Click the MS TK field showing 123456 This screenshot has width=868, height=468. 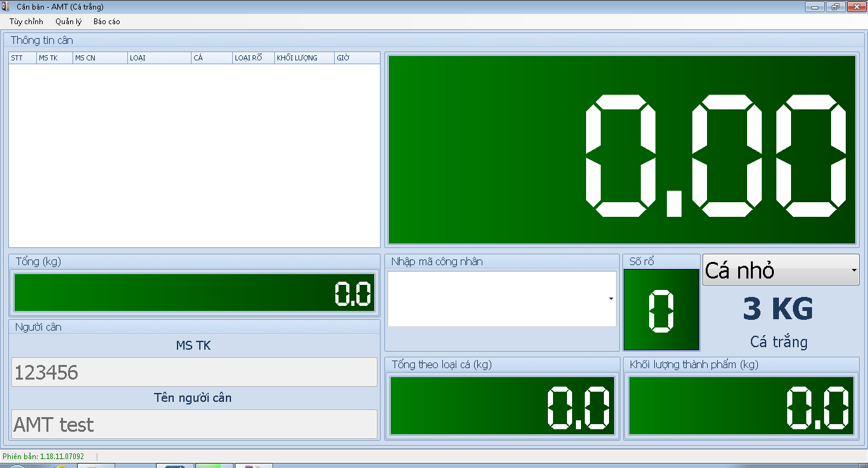194,372
